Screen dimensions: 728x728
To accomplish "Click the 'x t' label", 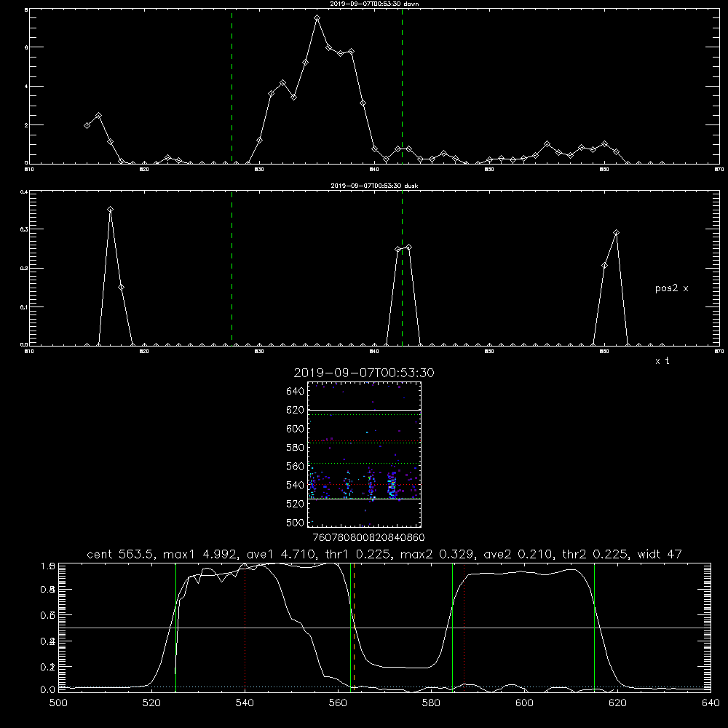I will (662, 361).
